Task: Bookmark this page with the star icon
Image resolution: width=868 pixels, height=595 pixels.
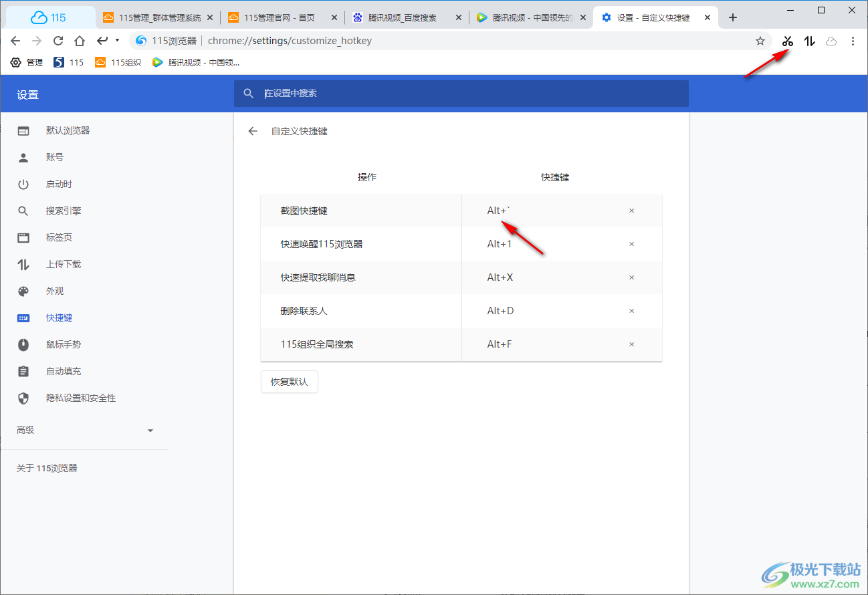Action: click(760, 41)
